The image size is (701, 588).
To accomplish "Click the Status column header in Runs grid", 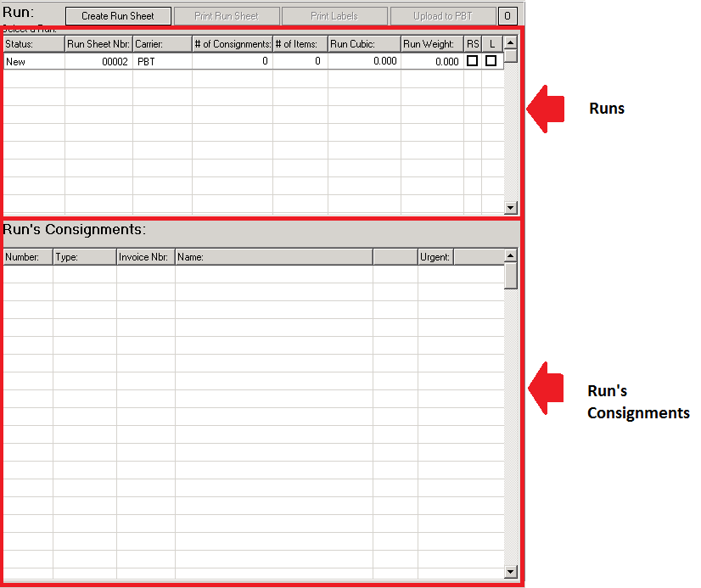I will [34, 44].
